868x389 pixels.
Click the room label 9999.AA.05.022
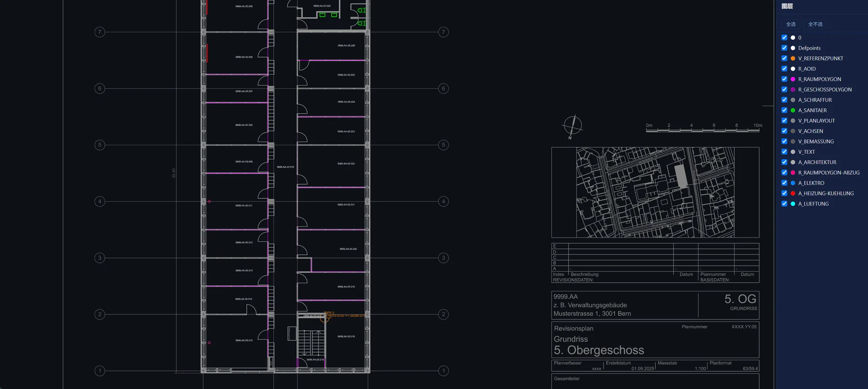coord(346,164)
